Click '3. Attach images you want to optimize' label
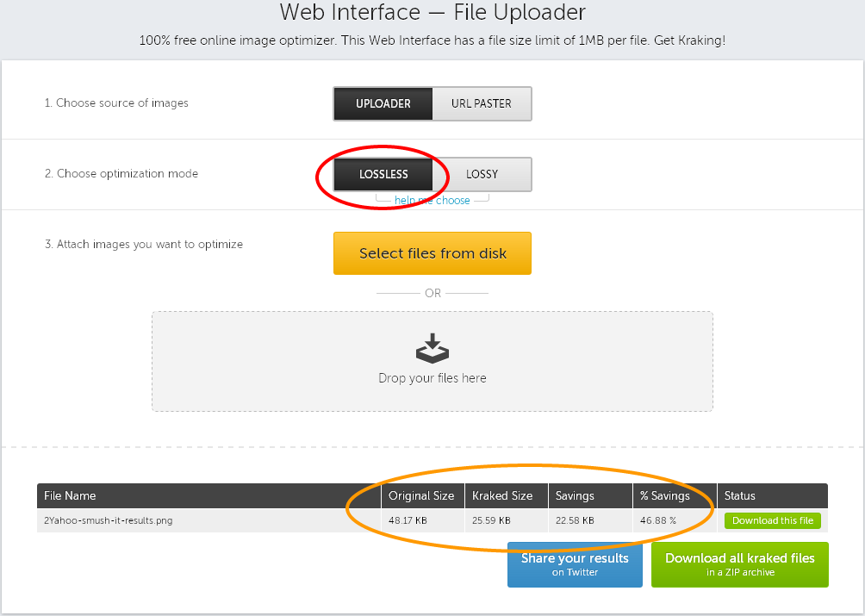 click(143, 245)
